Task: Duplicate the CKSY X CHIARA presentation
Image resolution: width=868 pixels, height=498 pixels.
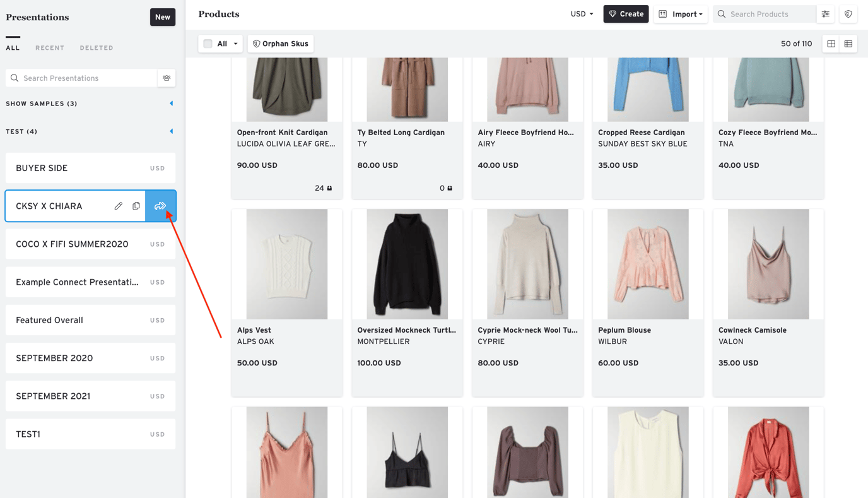Action: (136, 206)
